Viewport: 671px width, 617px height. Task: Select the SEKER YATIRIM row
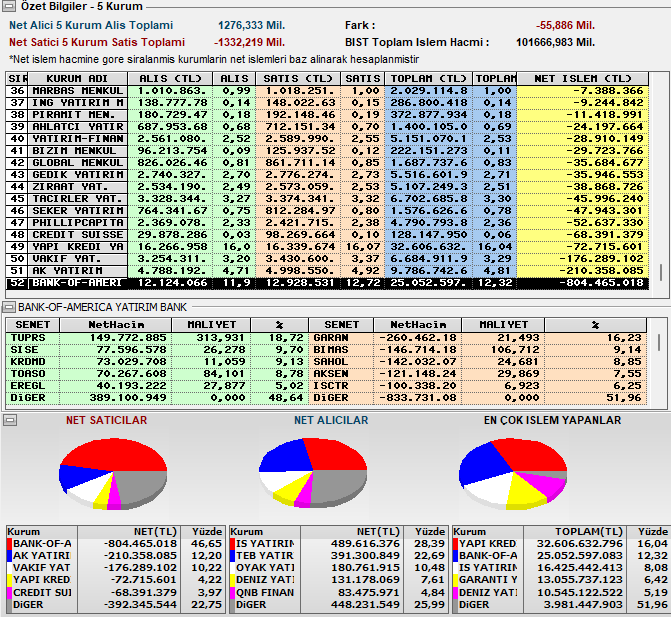click(327, 211)
